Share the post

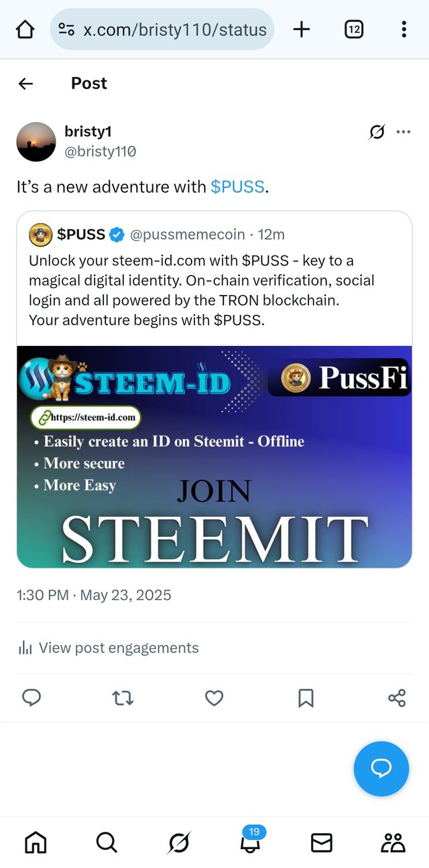pyautogui.click(x=397, y=698)
